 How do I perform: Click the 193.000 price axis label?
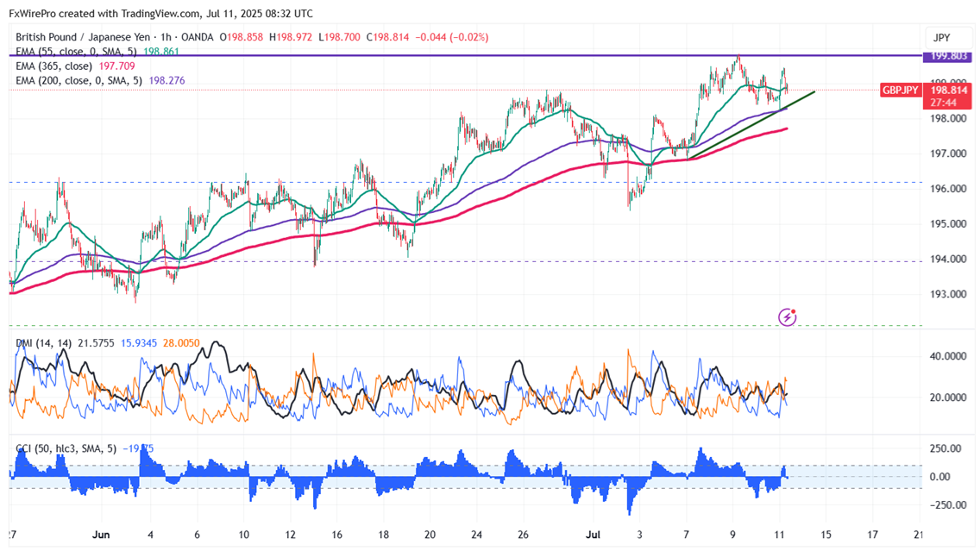949,294
